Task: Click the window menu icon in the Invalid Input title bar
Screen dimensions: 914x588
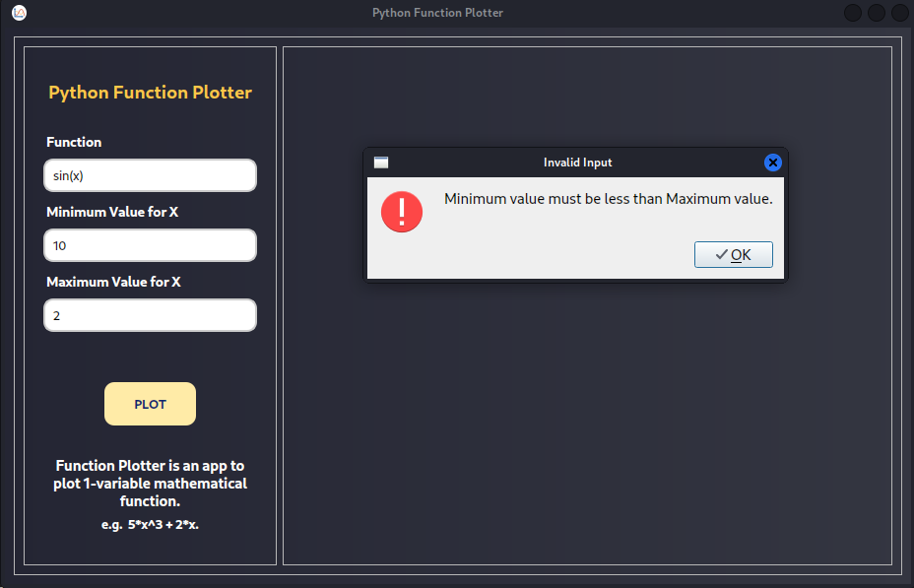Action: pos(381,163)
